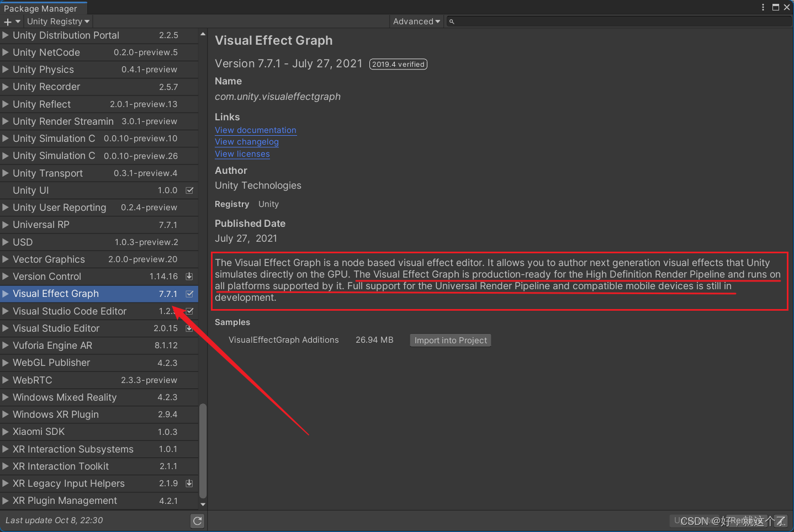Screen dimensions: 794x532
Task: Open the Unity Registry dropdown
Action: click(x=58, y=22)
